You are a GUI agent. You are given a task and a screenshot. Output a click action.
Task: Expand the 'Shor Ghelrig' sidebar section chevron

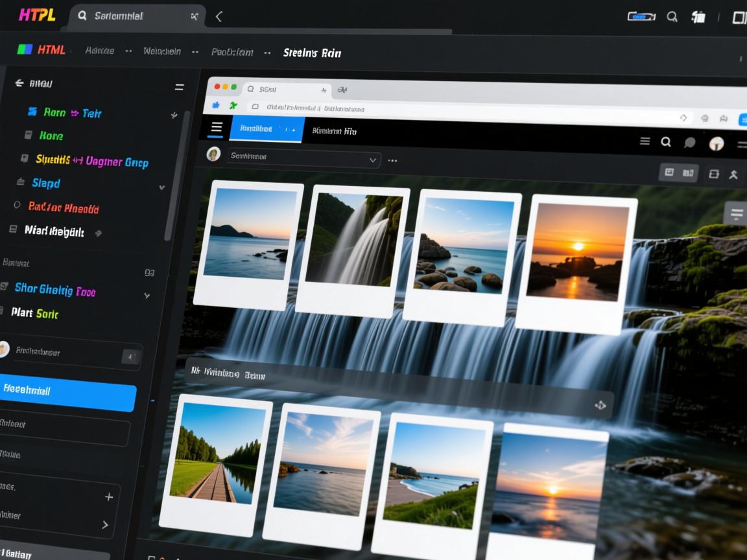coord(147,296)
